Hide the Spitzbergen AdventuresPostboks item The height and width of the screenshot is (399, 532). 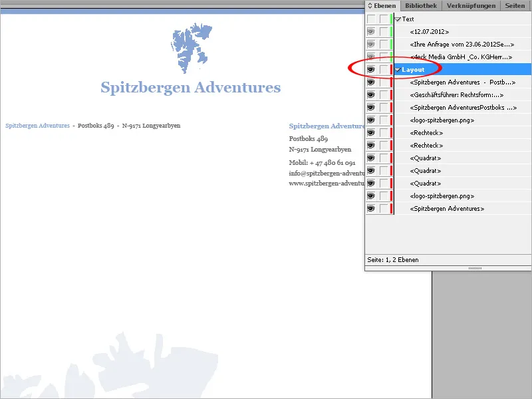point(371,107)
